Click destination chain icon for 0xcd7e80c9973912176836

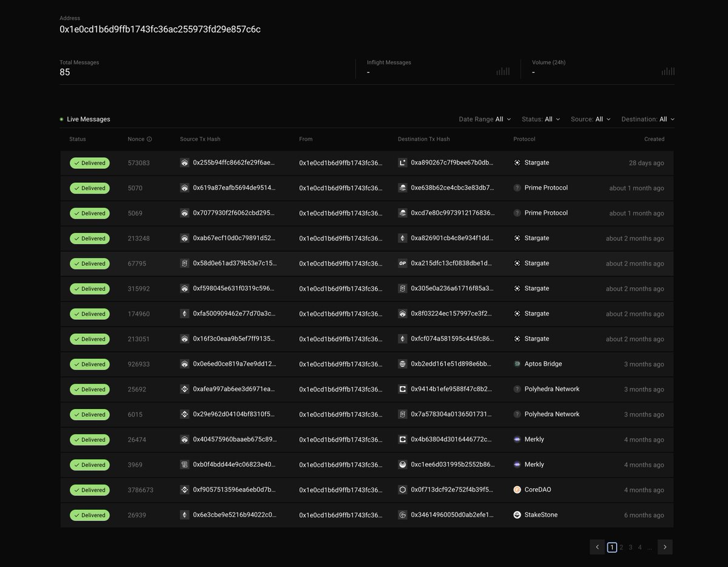(402, 213)
